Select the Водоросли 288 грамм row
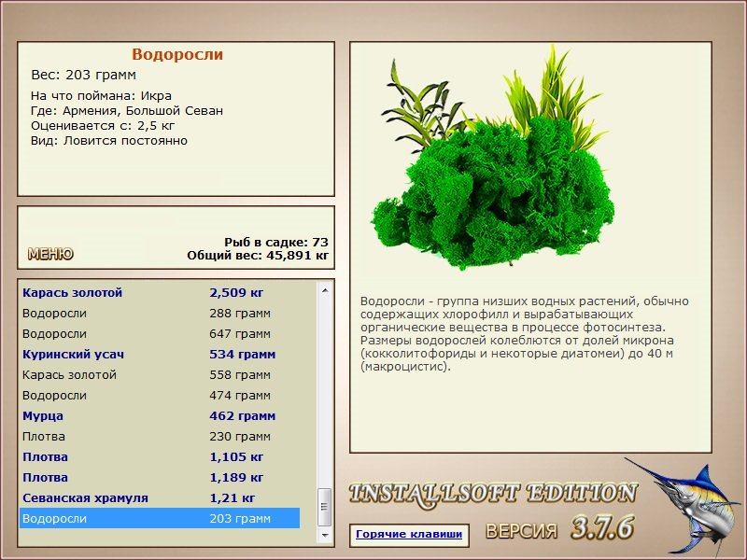747x560 pixels. pos(160,313)
